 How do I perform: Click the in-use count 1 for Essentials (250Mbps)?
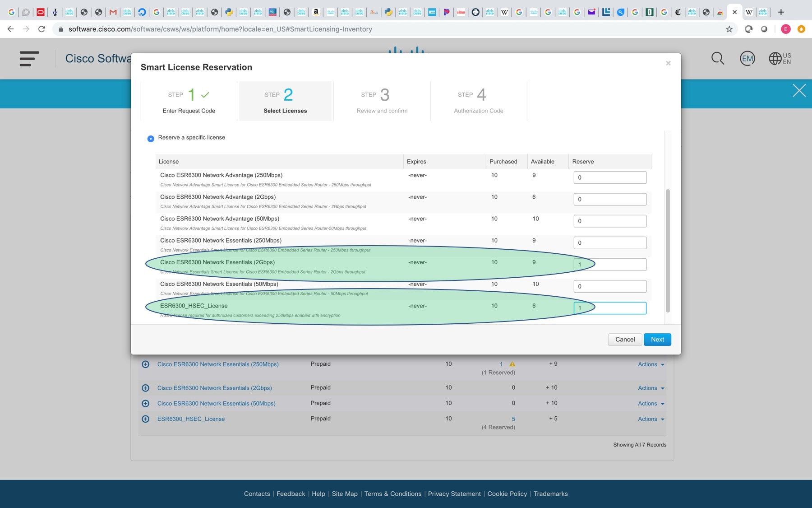tap(501, 364)
